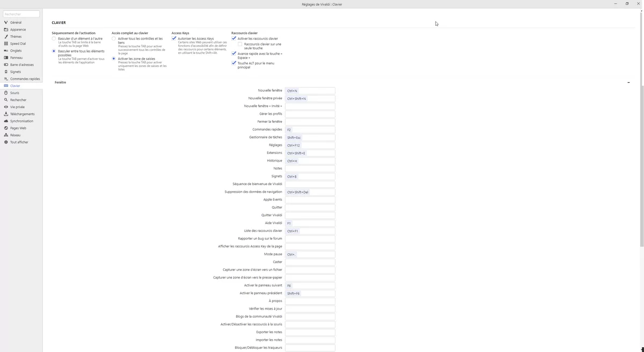Click the Commandes rapides icon
Image resolution: width=644 pixels, height=352 pixels.
click(6, 79)
